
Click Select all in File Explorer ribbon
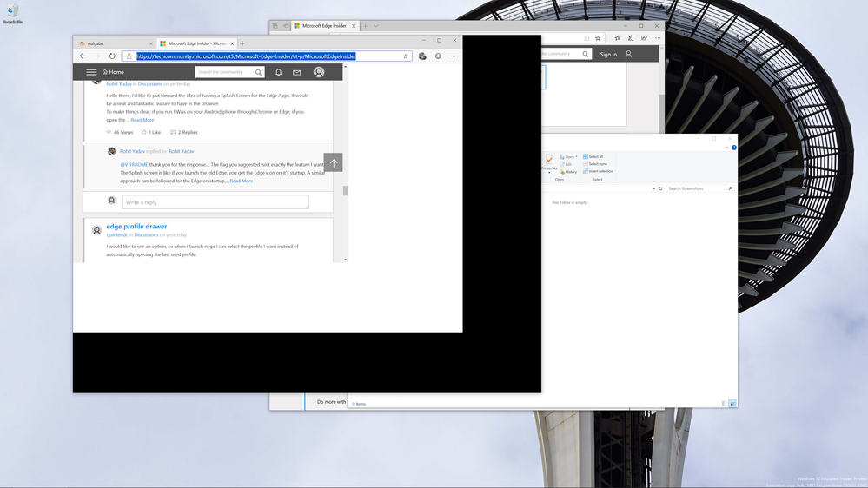[593, 156]
